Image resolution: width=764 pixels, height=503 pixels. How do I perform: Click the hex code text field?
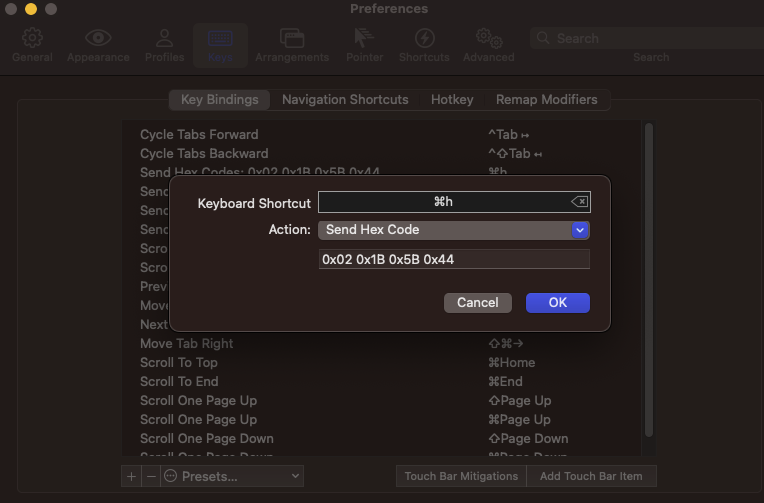(x=454, y=259)
